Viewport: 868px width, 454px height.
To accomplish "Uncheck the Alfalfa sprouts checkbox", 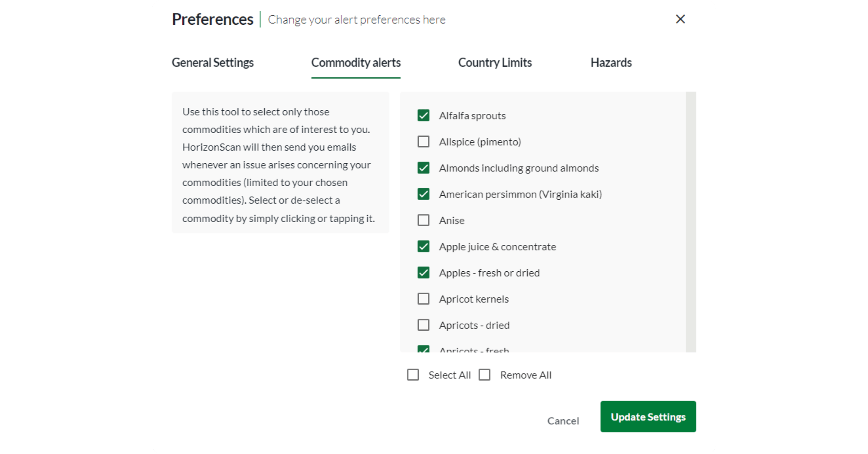I will point(423,115).
